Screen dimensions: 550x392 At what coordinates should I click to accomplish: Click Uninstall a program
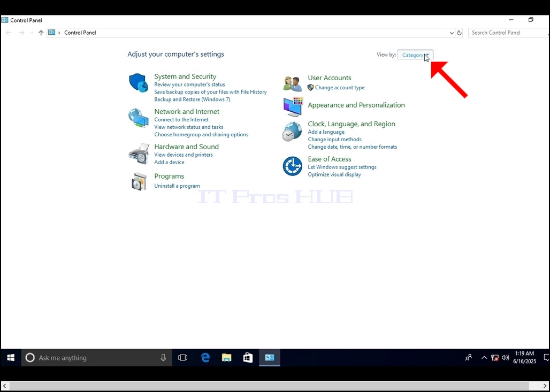click(x=177, y=186)
